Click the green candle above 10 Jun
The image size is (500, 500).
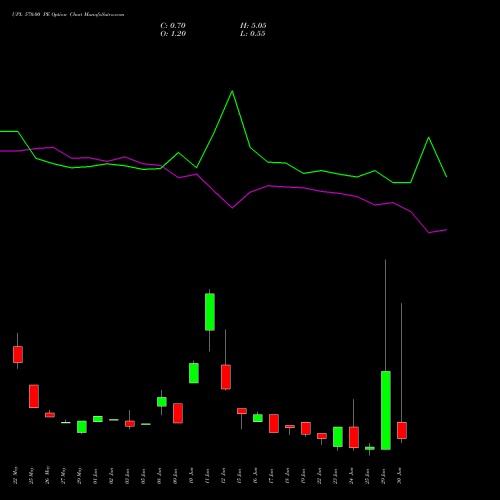(194, 373)
